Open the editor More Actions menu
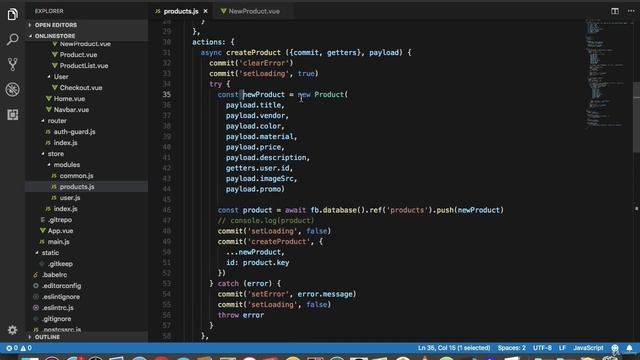The image size is (640, 360). tap(631, 11)
